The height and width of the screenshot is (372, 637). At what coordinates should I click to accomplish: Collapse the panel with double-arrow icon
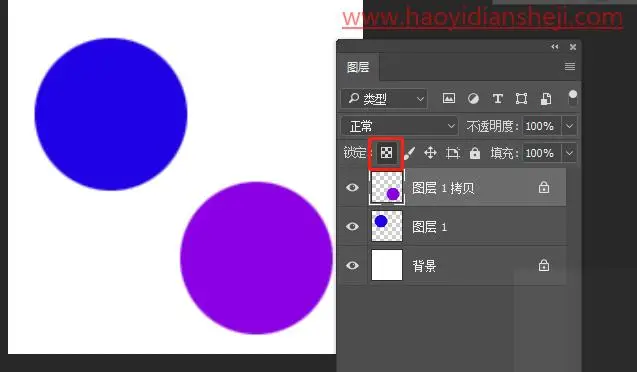point(555,47)
